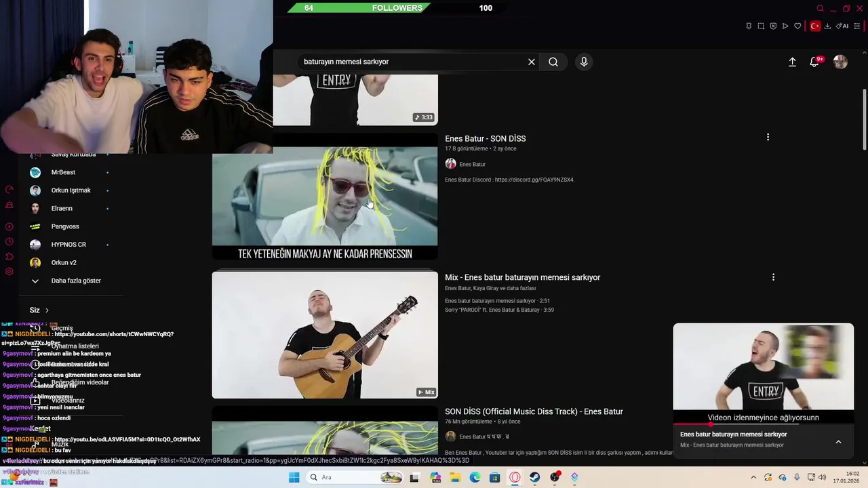Open browser tab search magnifier
The width and height of the screenshot is (868, 488).
(820, 8)
